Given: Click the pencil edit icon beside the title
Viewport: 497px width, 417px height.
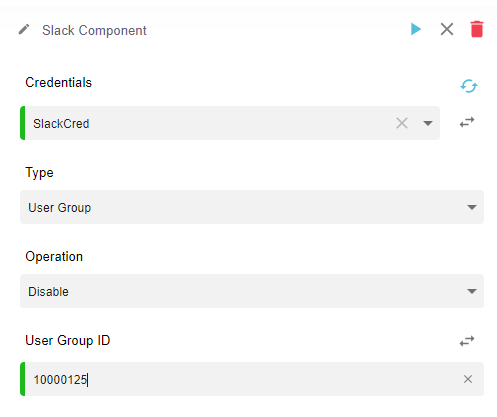Looking at the screenshot, I should [x=24, y=30].
